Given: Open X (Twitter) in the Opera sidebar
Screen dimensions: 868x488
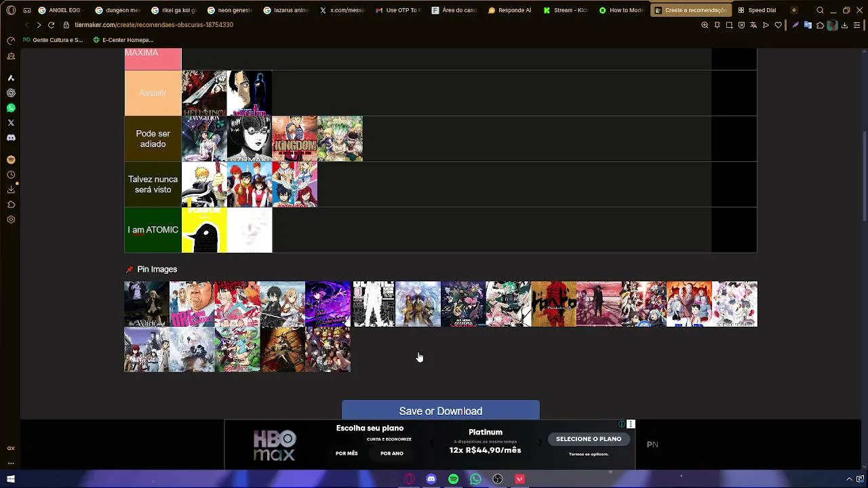Looking at the screenshot, I should pos(11,123).
